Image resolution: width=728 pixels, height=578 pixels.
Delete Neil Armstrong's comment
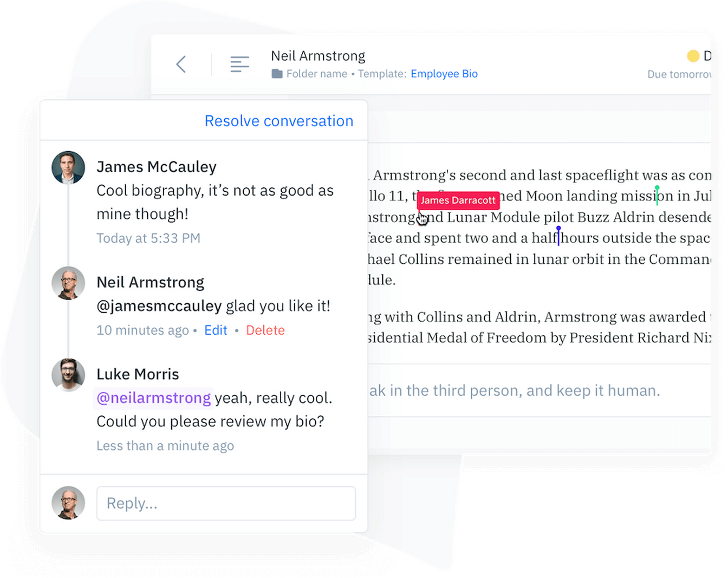(265, 330)
